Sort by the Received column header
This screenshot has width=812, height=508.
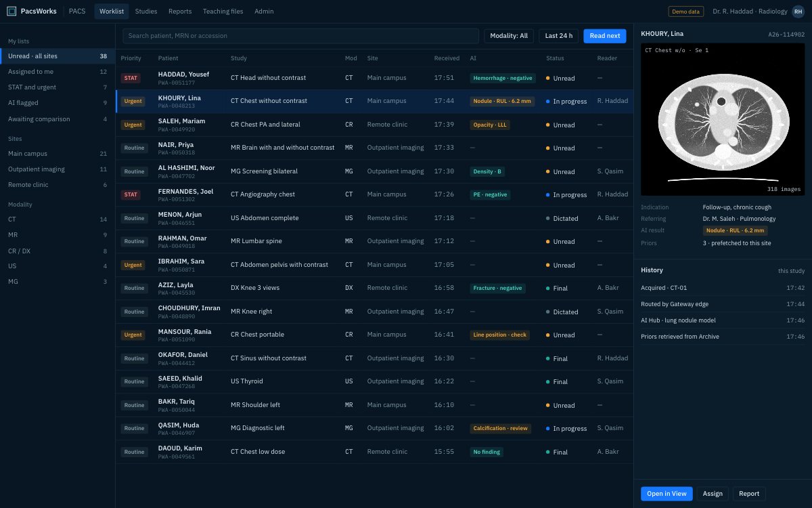tap(447, 58)
